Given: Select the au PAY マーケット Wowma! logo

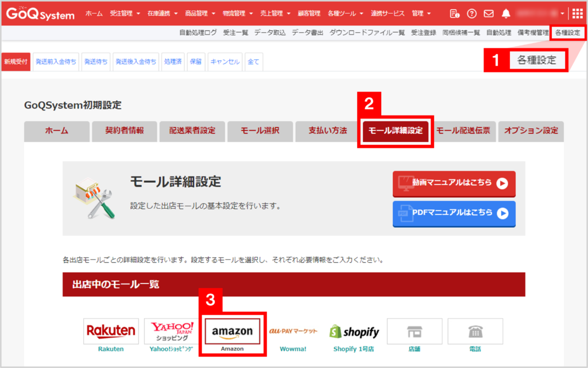Looking at the screenshot, I should click(x=295, y=331).
